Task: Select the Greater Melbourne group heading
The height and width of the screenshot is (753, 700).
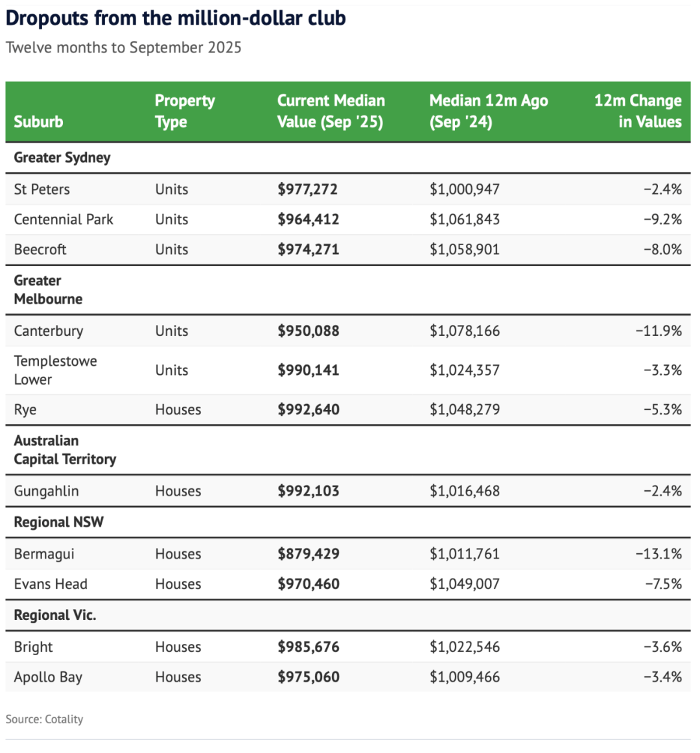Action: tap(48, 290)
